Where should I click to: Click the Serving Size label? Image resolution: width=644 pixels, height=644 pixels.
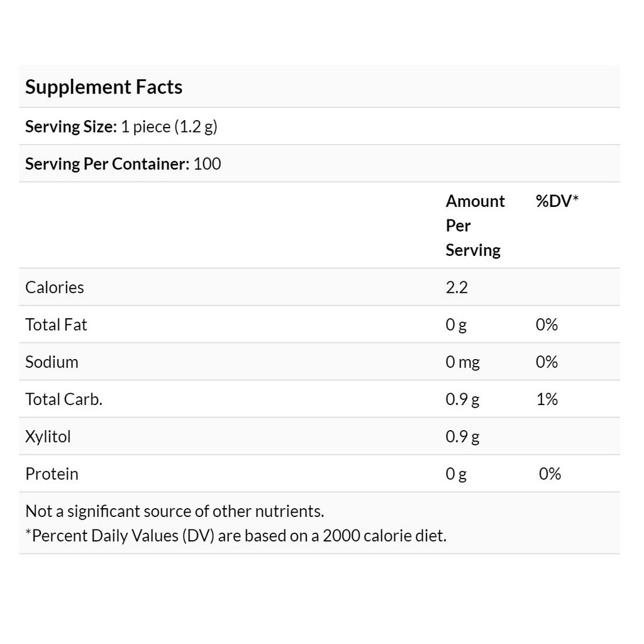[x=71, y=126]
